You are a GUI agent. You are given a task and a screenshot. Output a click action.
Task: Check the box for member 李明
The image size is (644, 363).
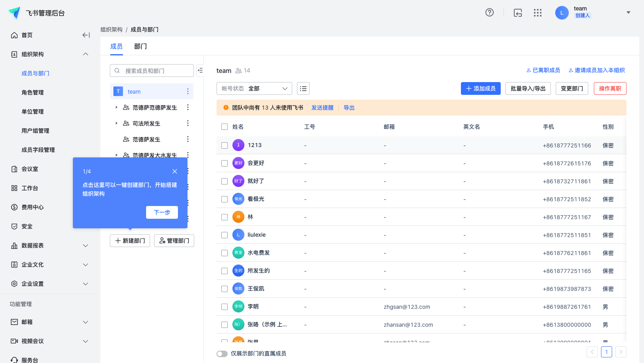[x=224, y=307]
